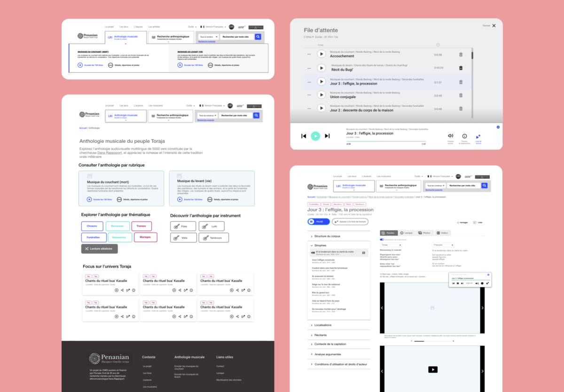Click the "Narration" tag on the Jour 3 page

337,204
